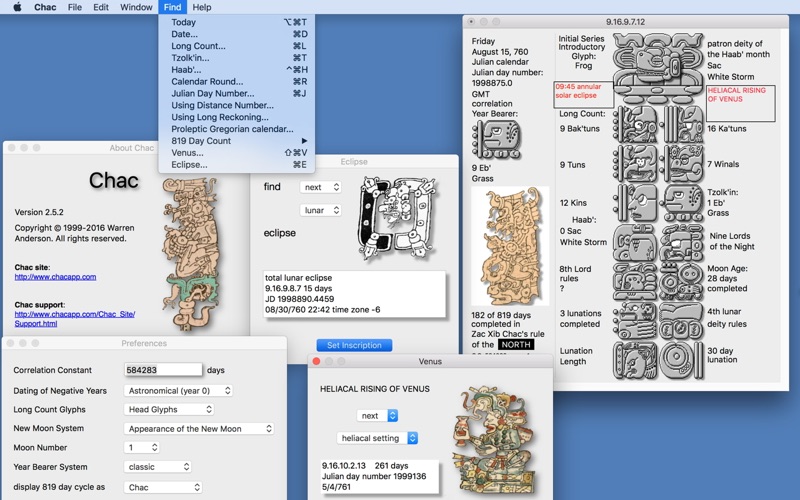Viewport: 800px width, 500px height.
Task: Click the Nine Lords of the Night glyph
Action: click(x=683, y=242)
